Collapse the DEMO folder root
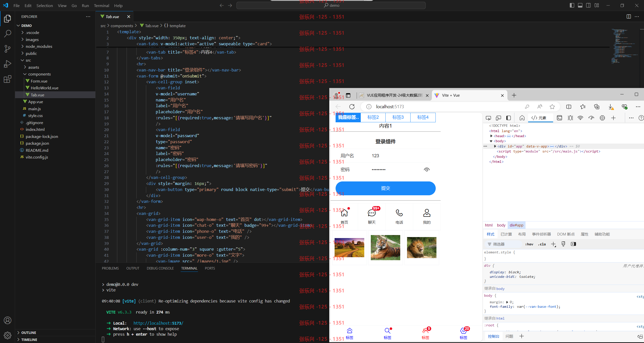 click(x=18, y=26)
